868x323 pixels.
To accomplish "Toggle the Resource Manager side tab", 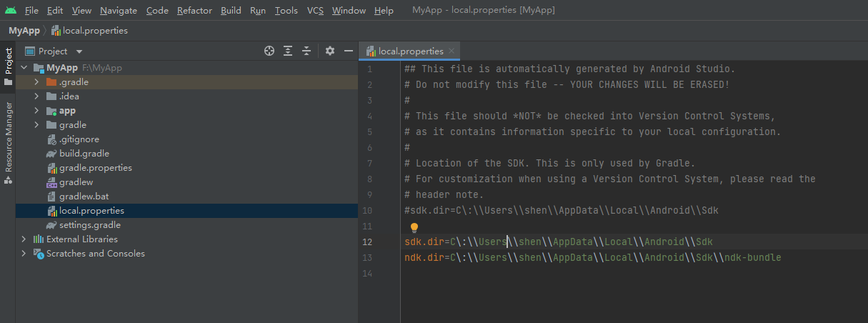I will 8,143.
